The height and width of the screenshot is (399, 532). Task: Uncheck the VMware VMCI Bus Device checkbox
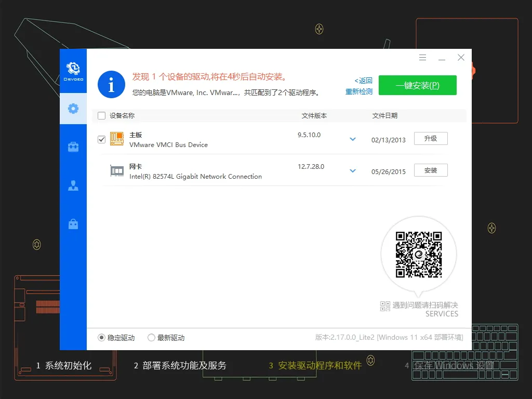click(x=101, y=139)
